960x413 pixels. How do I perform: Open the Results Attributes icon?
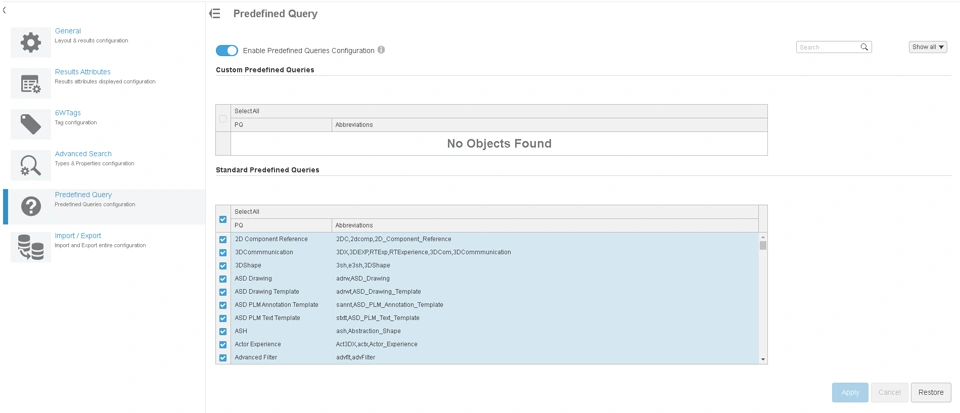pos(31,84)
